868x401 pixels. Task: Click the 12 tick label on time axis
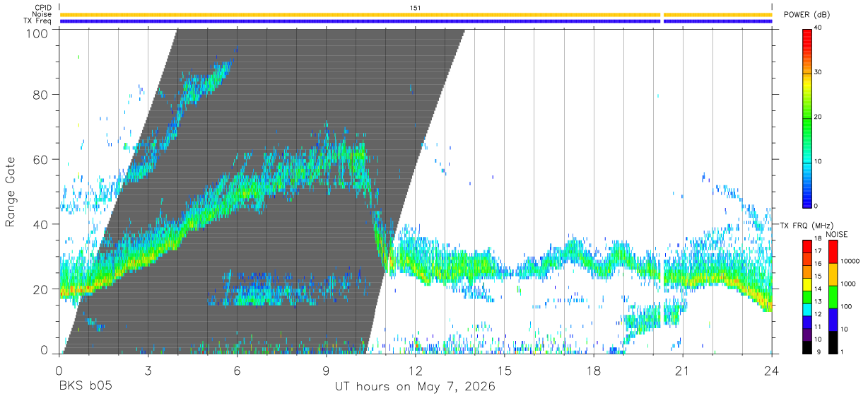(x=415, y=370)
